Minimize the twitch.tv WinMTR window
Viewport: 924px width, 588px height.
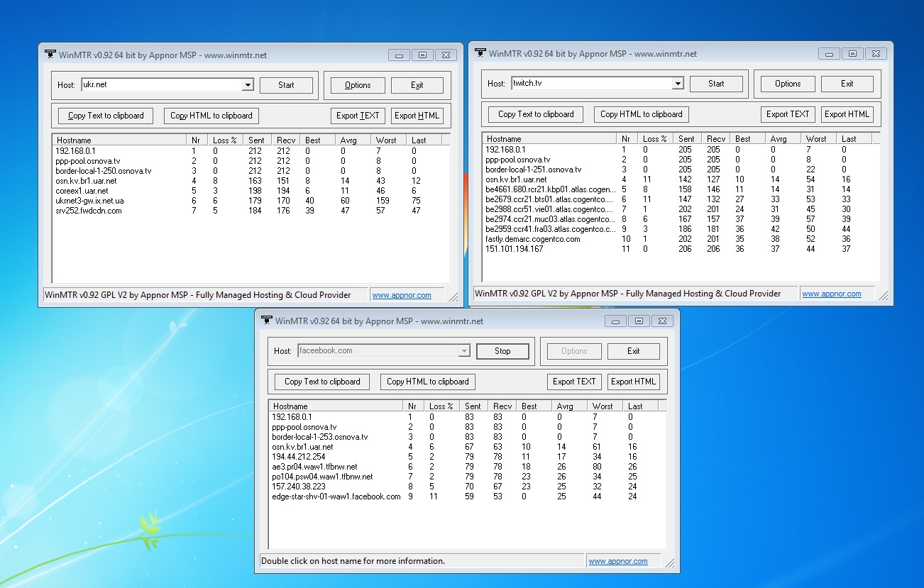pos(829,54)
